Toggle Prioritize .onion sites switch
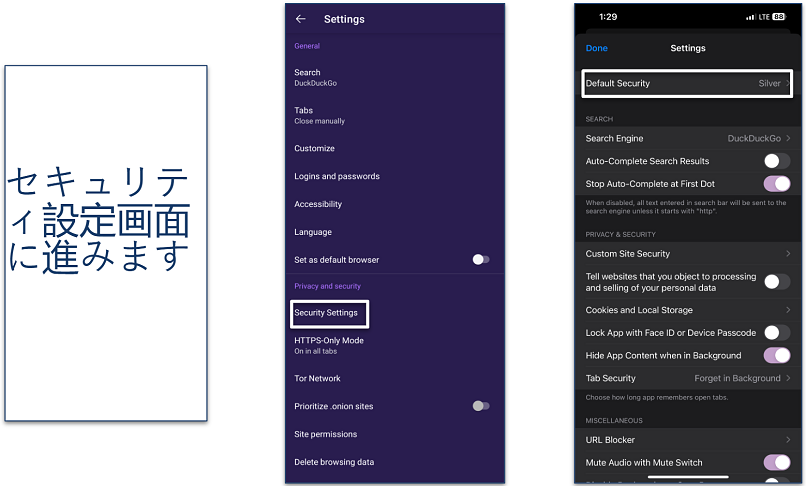Image resolution: width=806 pixels, height=486 pixels. 481,406
